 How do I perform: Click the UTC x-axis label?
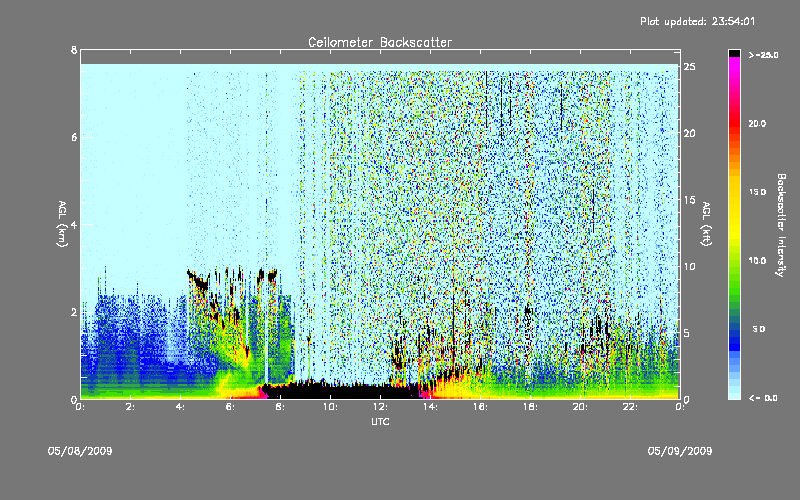tap(380, 421)
